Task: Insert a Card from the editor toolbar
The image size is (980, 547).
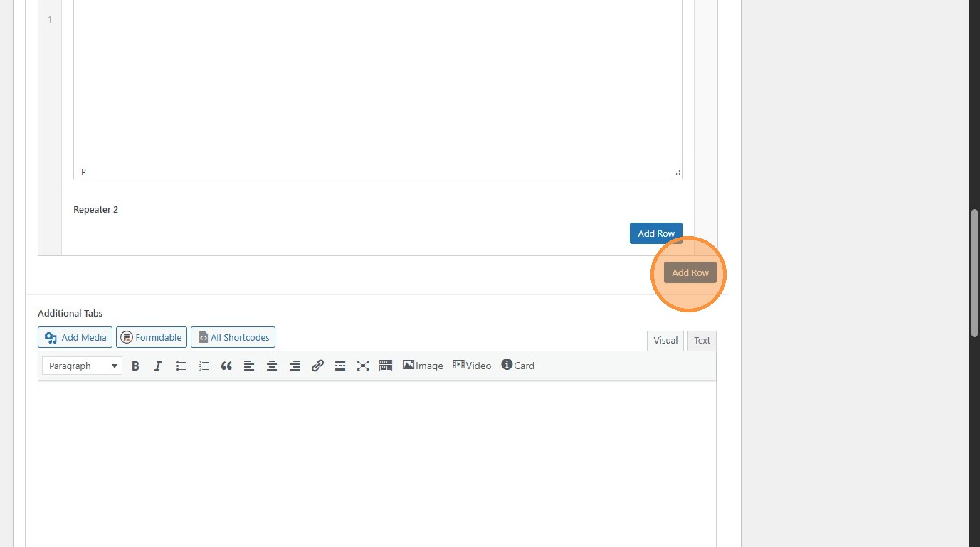Action: tap(517, 366)
